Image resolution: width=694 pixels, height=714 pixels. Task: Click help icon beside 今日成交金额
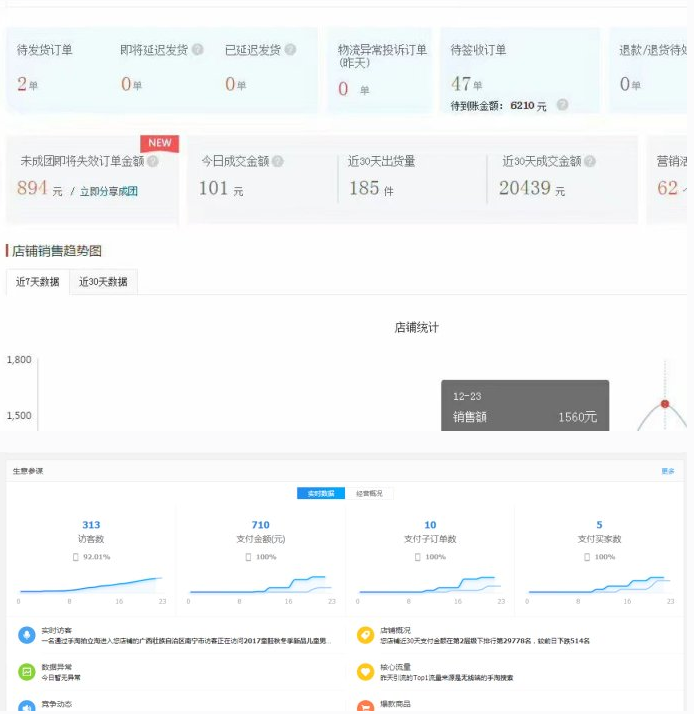pyautogui.click(x=277, y=161)
